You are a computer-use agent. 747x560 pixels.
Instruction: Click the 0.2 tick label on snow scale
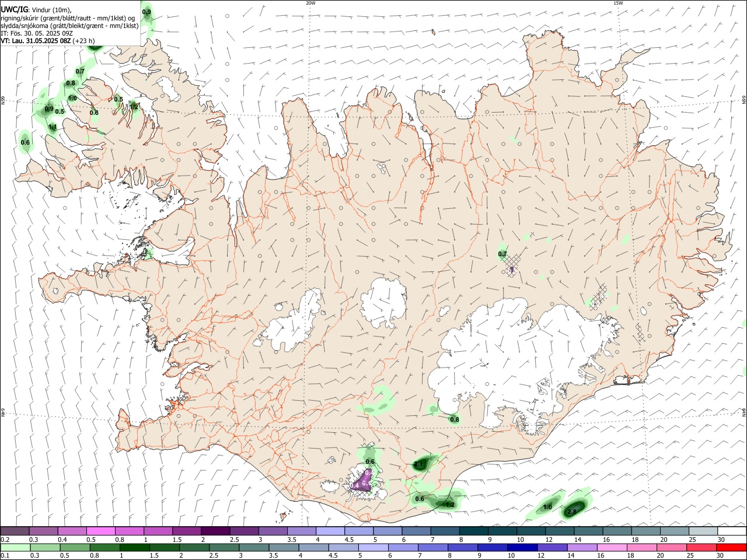(5, 540)
